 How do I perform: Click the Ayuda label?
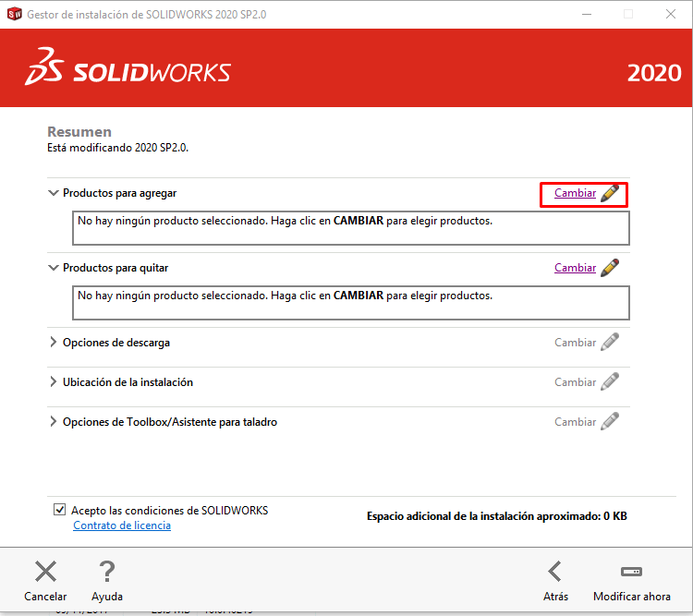point(107,597)
